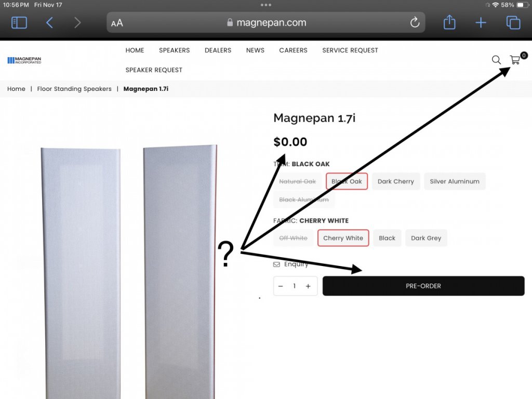Open the site search magnifier icon

pos(496,60)
